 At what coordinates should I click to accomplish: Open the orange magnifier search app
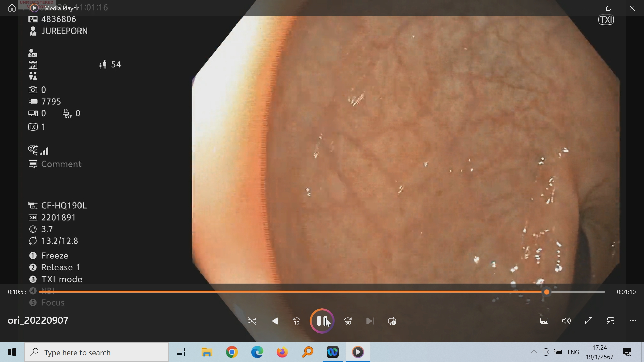(308, 352)
